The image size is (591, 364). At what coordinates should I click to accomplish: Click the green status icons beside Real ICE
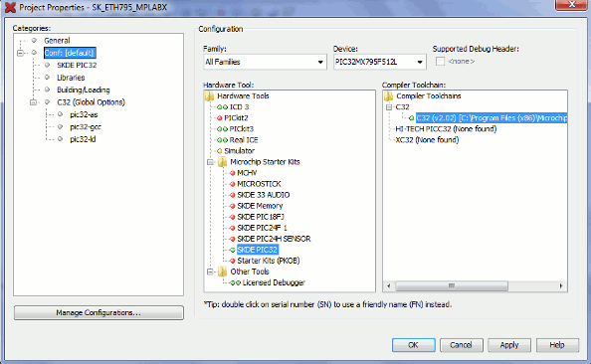point(223,140)
